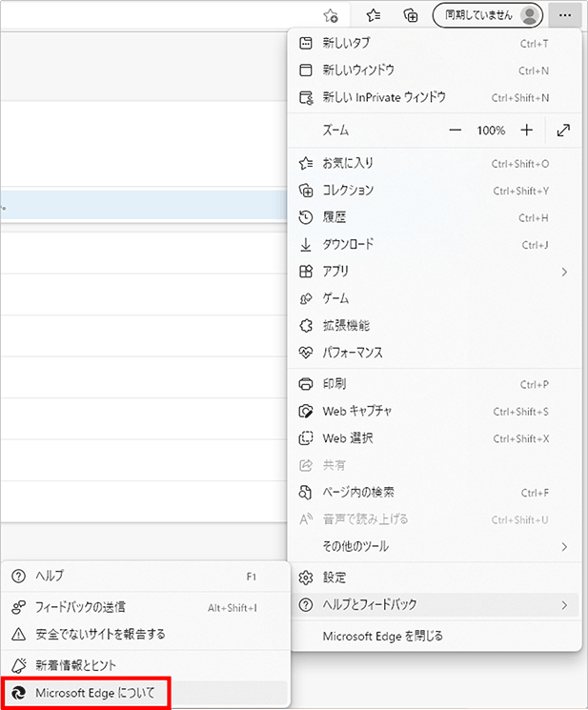
Task: Select 新しいタブ menu item
Action: pyautogui.click(x=435, y=43)
